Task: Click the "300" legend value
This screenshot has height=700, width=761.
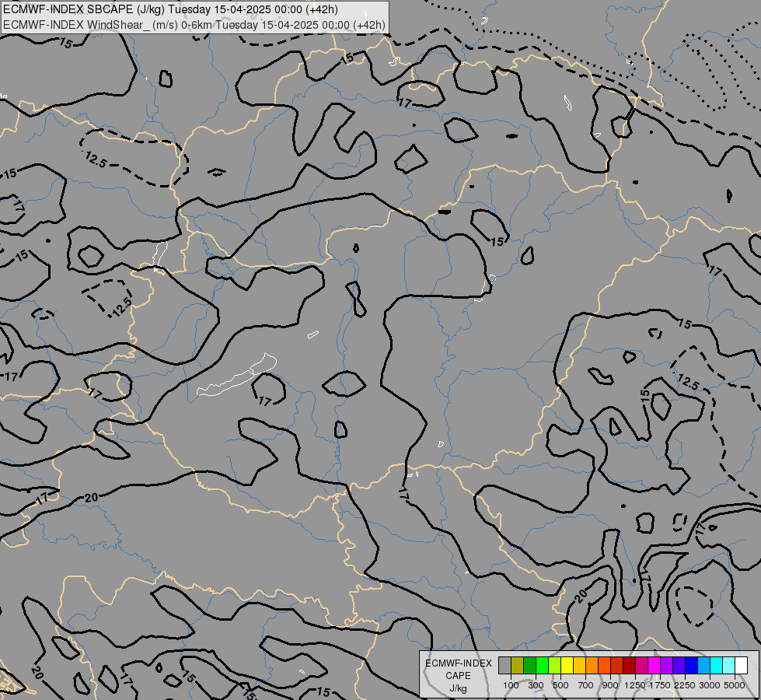Action: coord(536,685)
